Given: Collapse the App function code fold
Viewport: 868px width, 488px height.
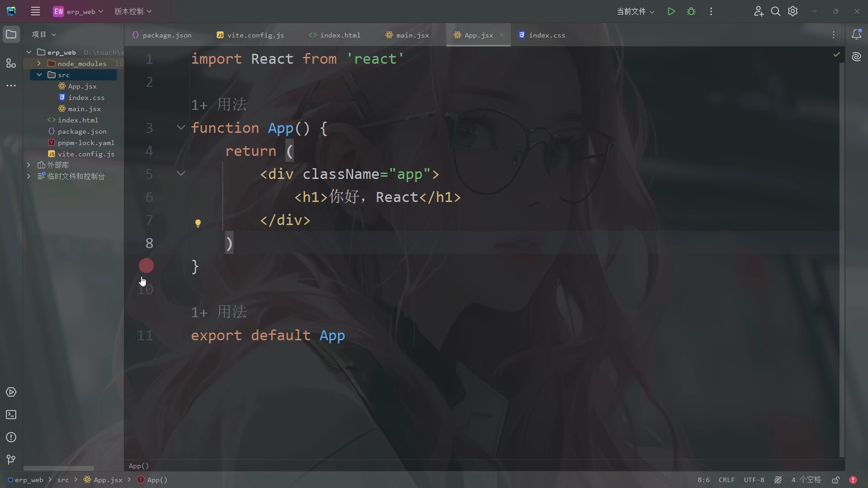Looking at the screenshot, I should click(180, 128).
